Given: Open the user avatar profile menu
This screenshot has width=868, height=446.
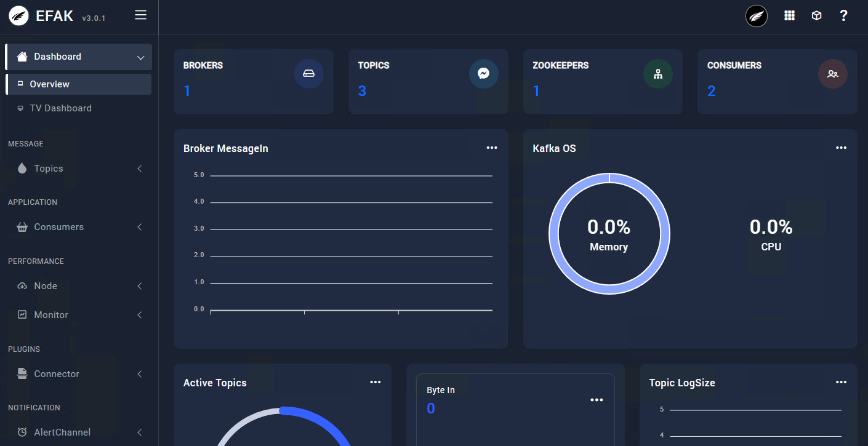Looking at the screenshot, I should pyautogui.click(x=757, y=16).
